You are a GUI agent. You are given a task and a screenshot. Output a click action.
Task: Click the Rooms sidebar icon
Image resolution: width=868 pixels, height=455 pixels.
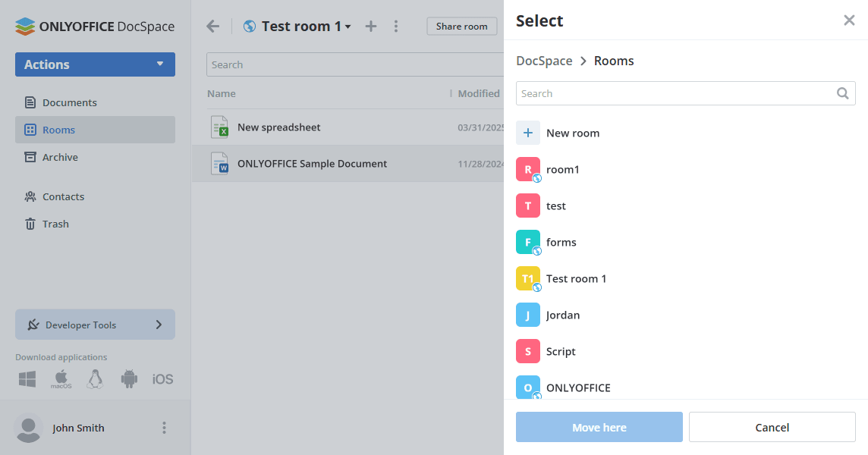(x=30, y=130)
